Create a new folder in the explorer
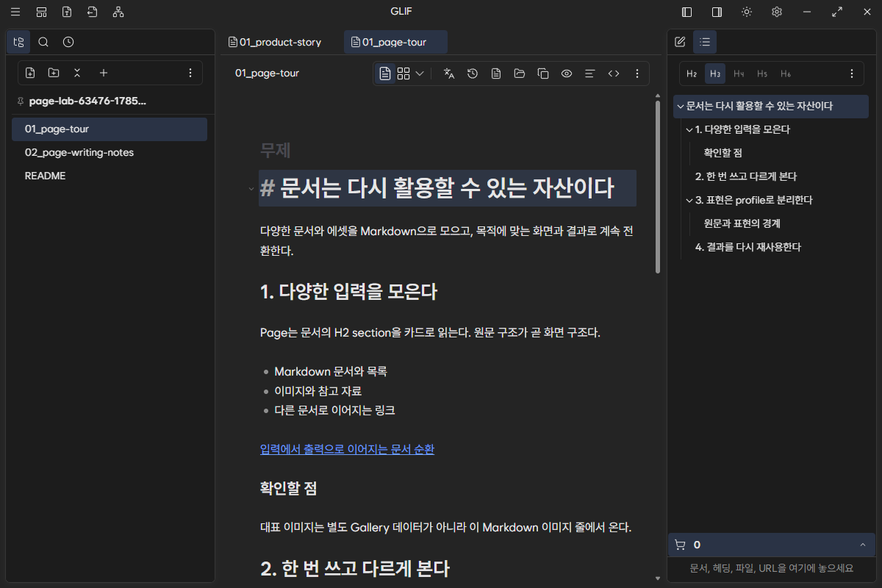The width and height of the screenshot is (882, 588). tap(54, 73)
